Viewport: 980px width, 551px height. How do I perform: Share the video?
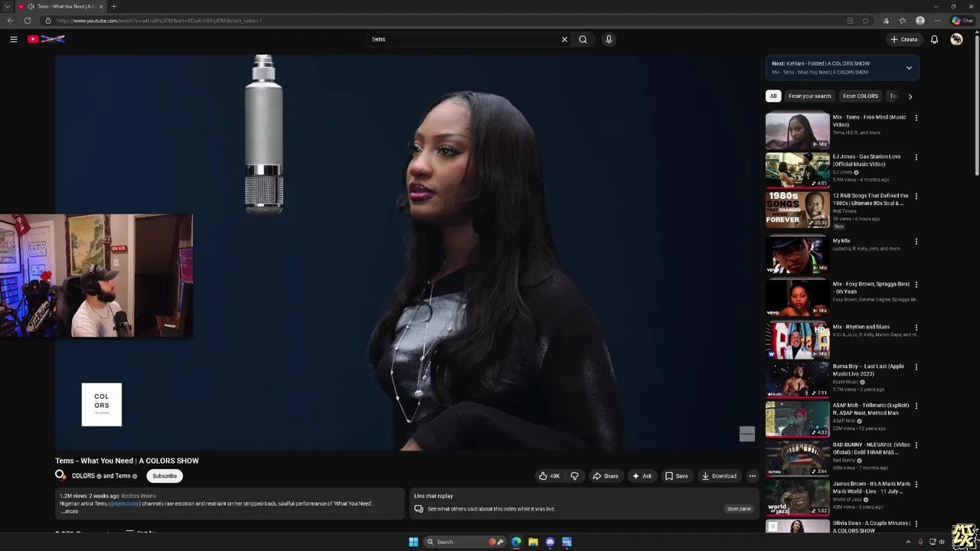pos(605,476)
